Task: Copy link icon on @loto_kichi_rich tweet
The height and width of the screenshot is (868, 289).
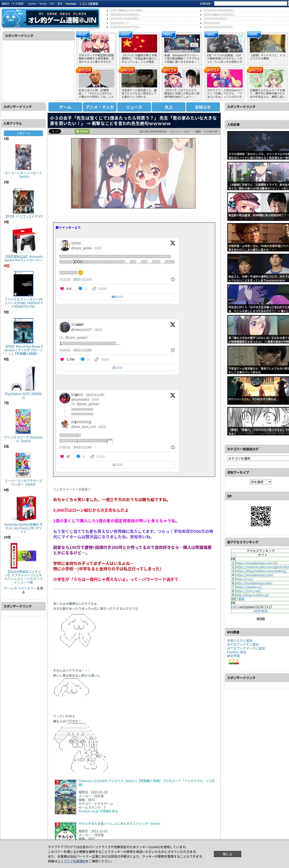Action: (x=92, y=456)
